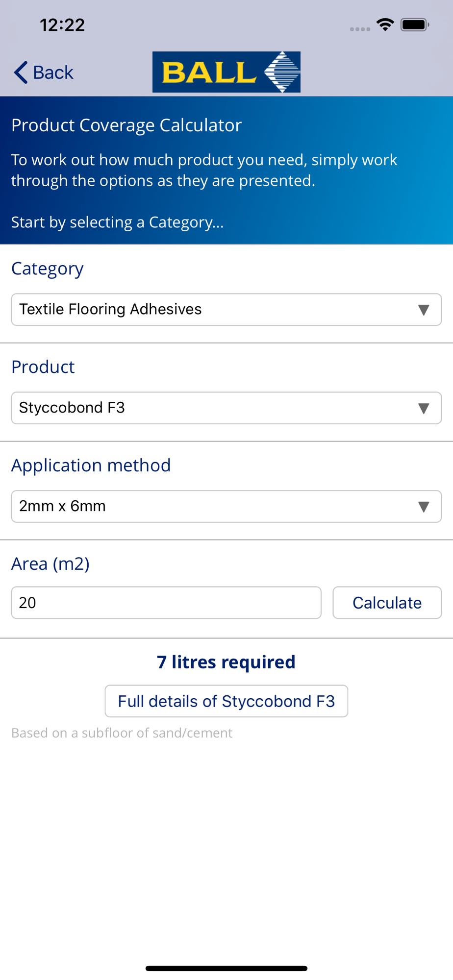Tap the cellular signal dots
This screenshot has width=453, height=980.
pyautogui.click(x=360, y=29)
